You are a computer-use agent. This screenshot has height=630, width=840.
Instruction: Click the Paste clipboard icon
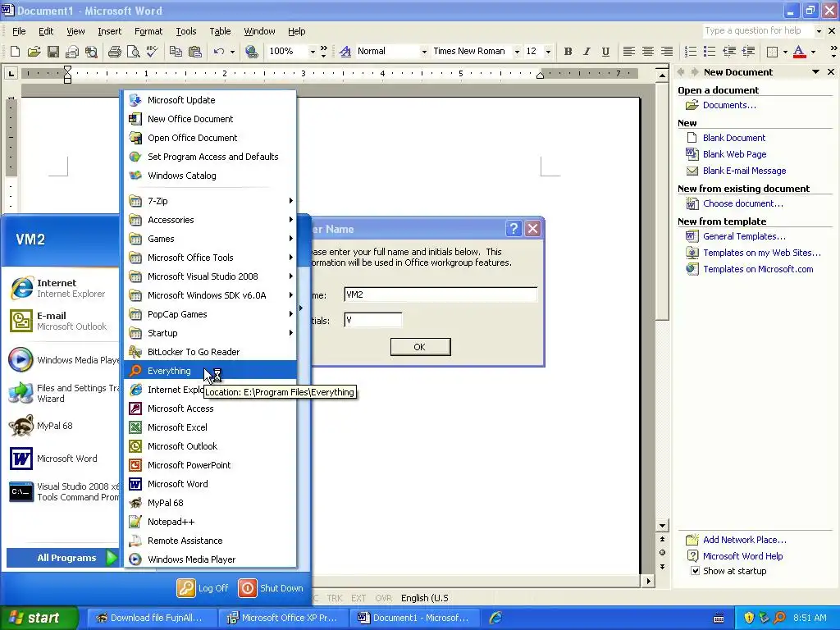click(x=195, y=52)
